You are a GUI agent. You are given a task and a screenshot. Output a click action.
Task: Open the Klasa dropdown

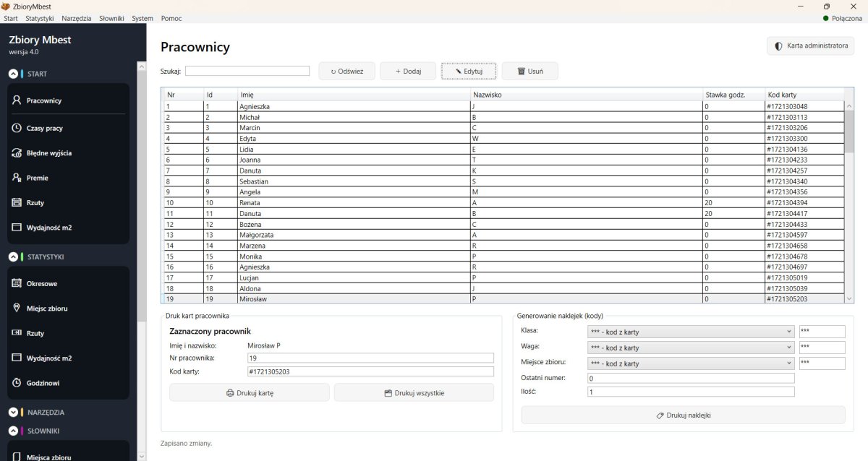click(691, 332)
